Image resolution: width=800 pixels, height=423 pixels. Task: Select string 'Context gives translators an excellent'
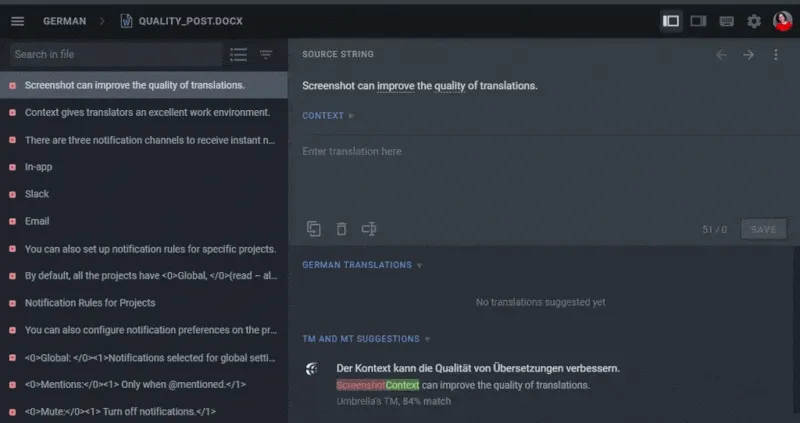click(x=144, y=112)
